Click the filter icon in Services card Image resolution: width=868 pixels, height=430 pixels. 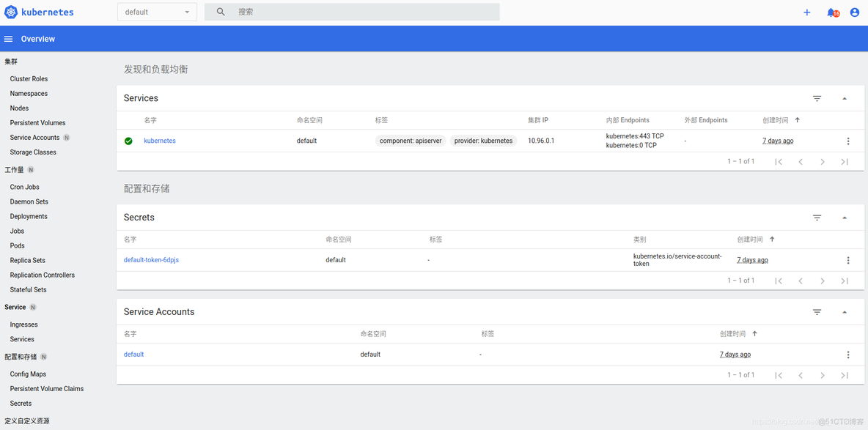click(x=817, y=98)
